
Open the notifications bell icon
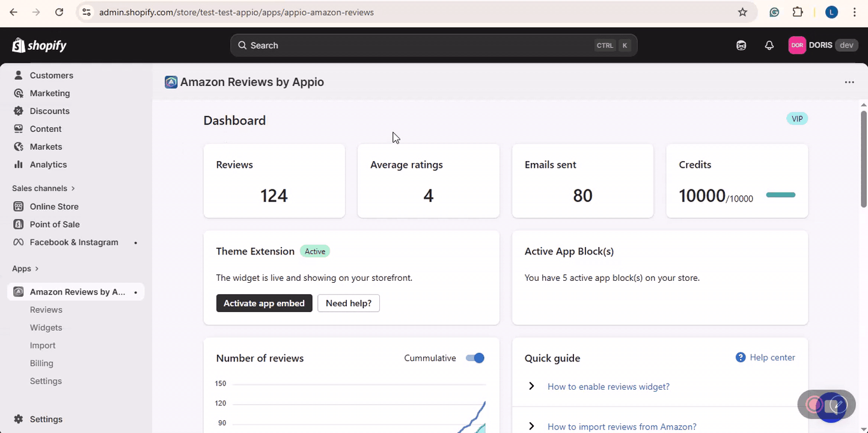coord(769,46)
